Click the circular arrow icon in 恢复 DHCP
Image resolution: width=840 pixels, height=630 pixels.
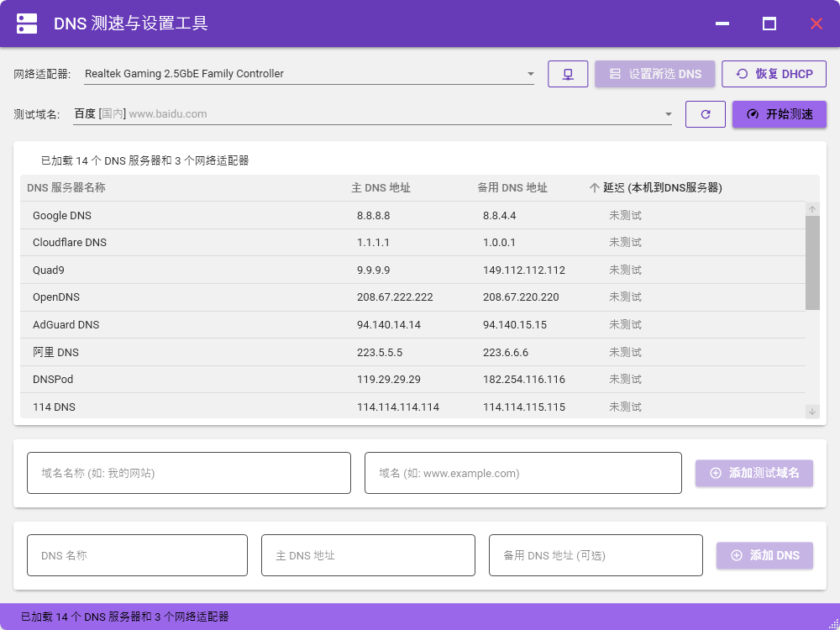(x=741, y=74)
